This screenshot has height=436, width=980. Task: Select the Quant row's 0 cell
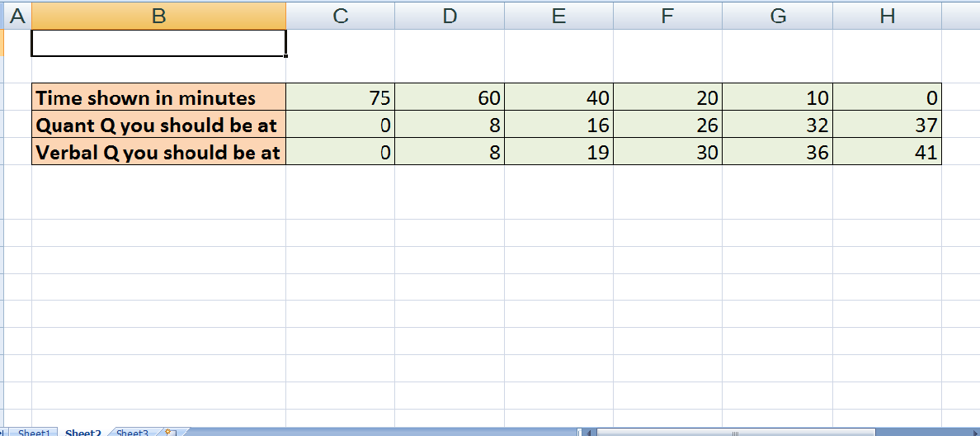coord(340,125)
